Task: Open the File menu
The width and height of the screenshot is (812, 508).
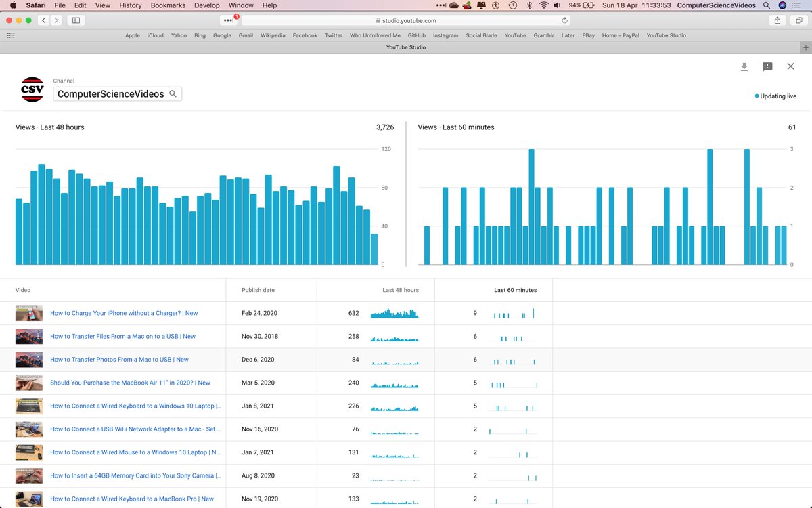Action: tap(60, 5)
